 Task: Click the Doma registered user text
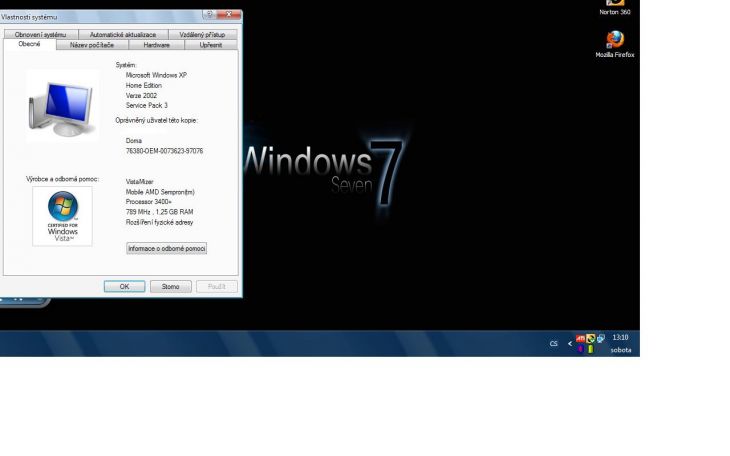[x=134, y=141]
